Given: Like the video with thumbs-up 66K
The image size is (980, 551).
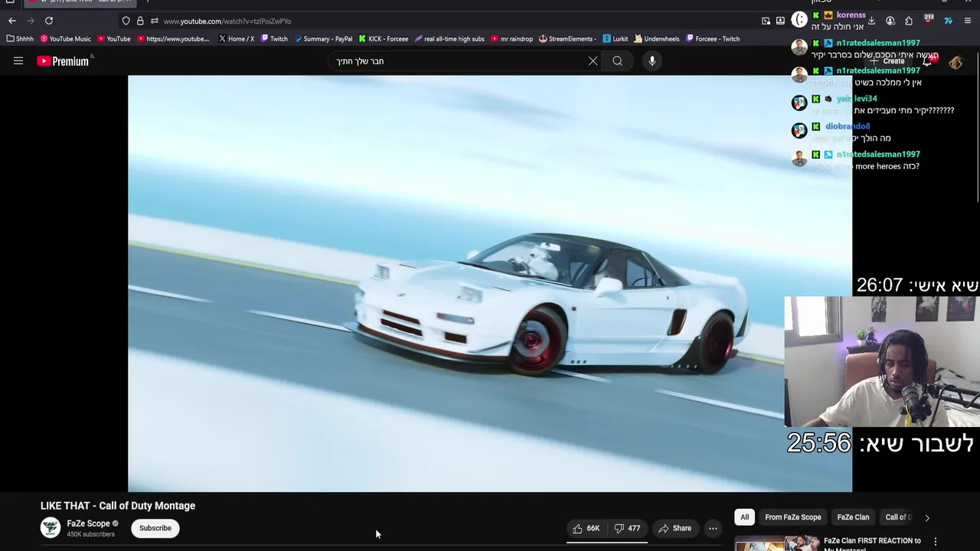Looking at the screenshot, I should pos(586,528).
